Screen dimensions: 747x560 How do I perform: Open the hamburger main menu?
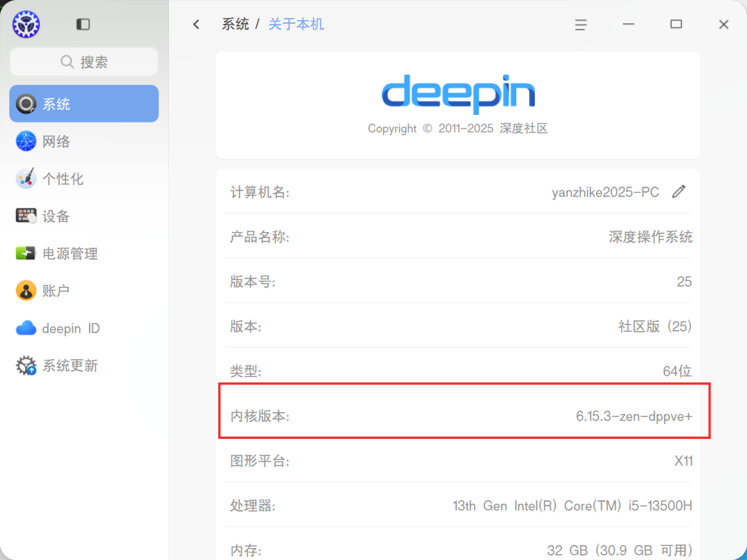580,25
